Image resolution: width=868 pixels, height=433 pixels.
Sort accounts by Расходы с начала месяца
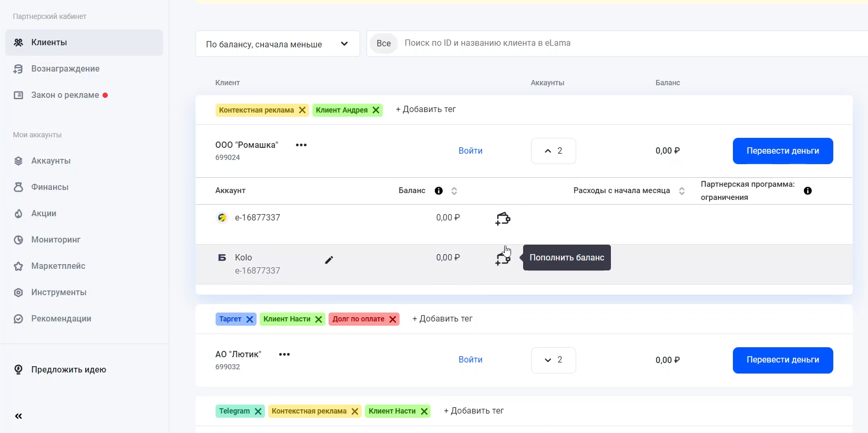[x=681, y=191]
